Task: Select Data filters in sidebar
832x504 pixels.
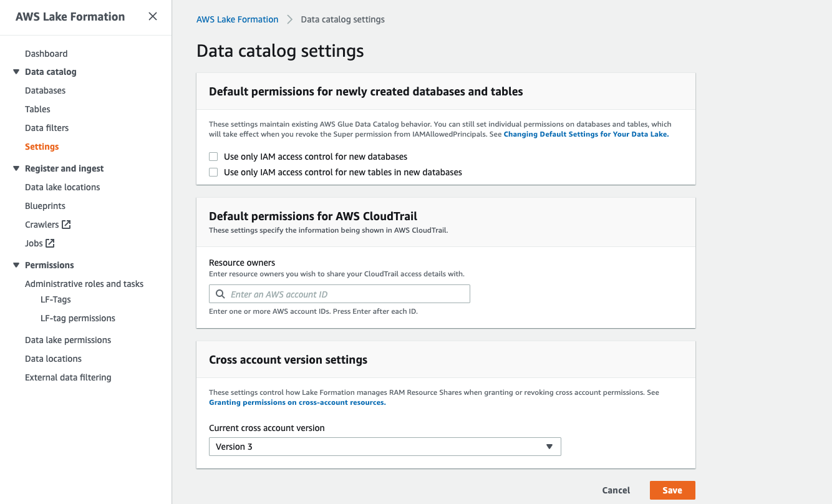Action: click(47, 128)
